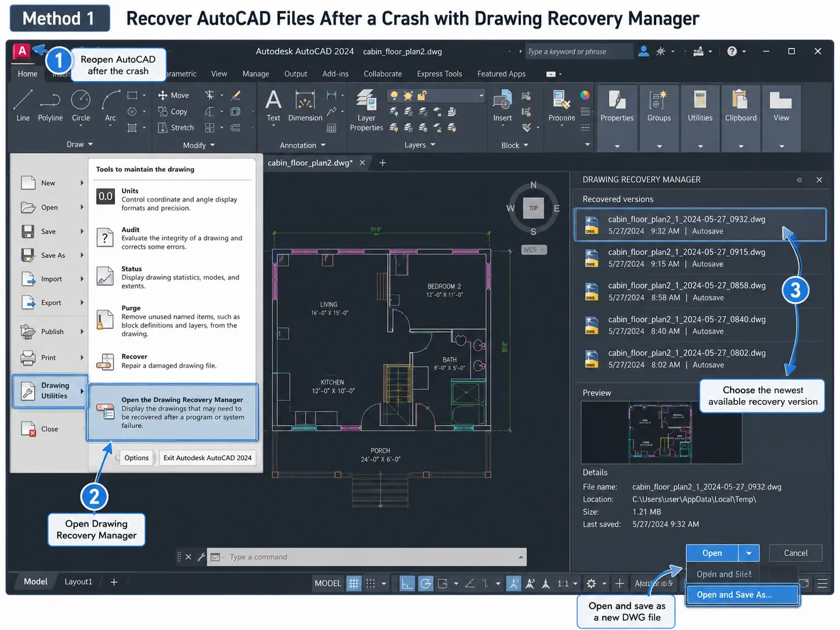Click Exit Autodesk AutoCAD 2024
This screenshot has width=840, height=630.
(x=208, y=458)
